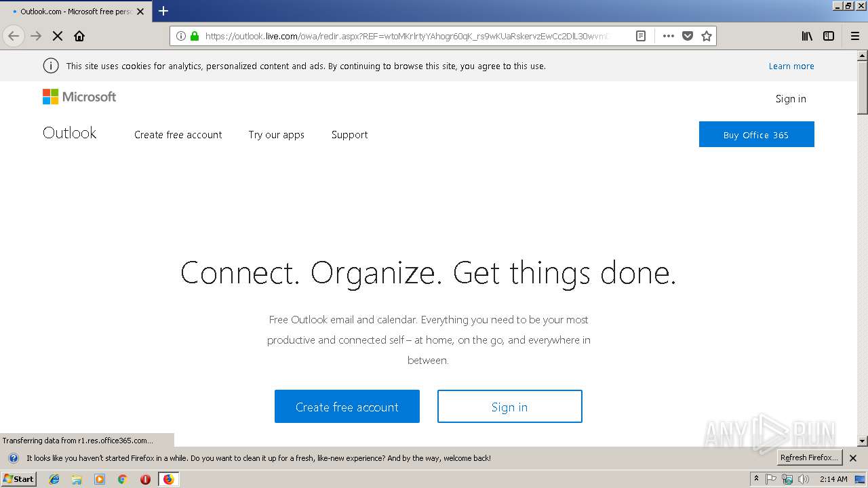
Task: Click Sign in at top right
Action: point(791,99)
